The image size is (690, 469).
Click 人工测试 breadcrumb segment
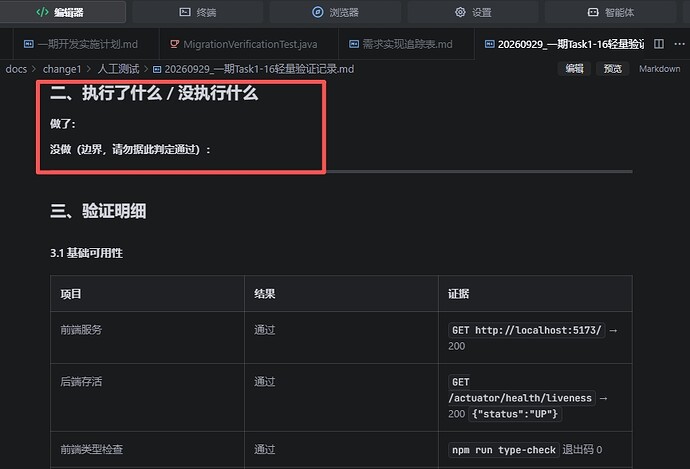118,69
